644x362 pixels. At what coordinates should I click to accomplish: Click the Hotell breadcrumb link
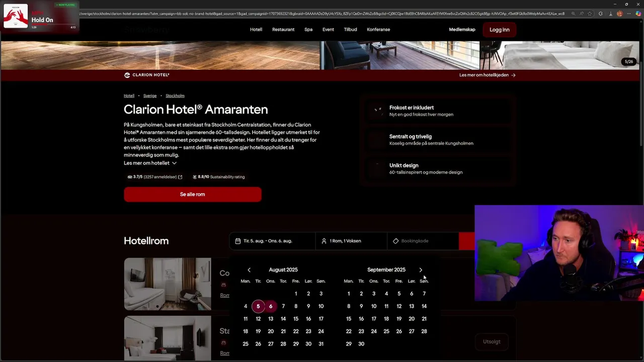coord(129,96)
